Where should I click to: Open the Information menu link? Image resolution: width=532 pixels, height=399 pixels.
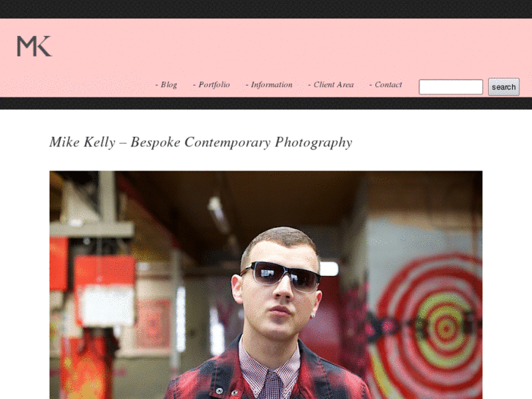(269, 84)
